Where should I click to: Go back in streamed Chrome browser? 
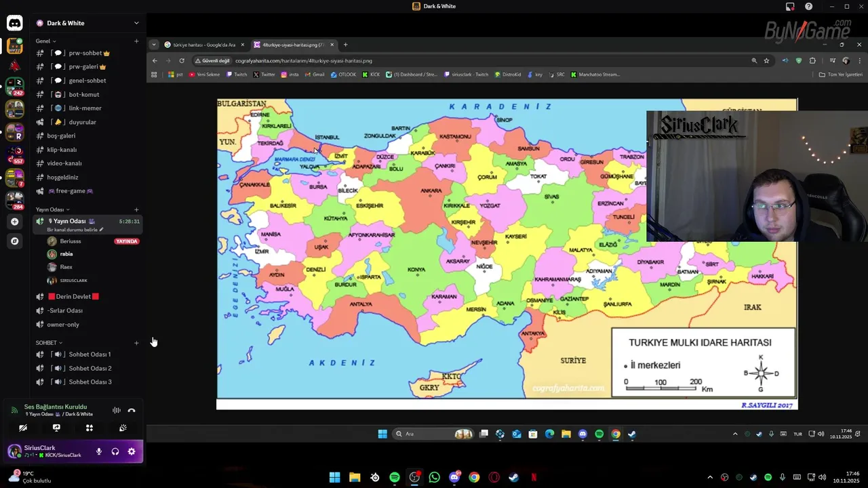155,60
